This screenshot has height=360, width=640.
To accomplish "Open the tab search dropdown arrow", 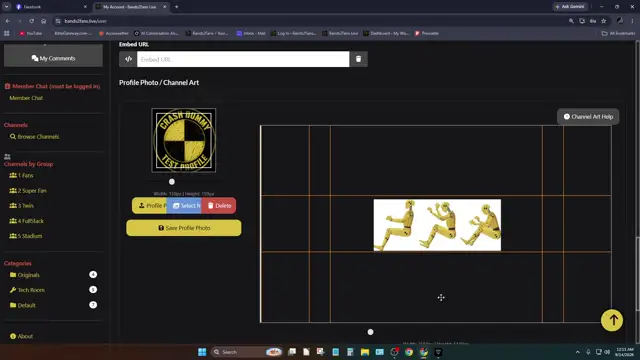I will [7, 7].
